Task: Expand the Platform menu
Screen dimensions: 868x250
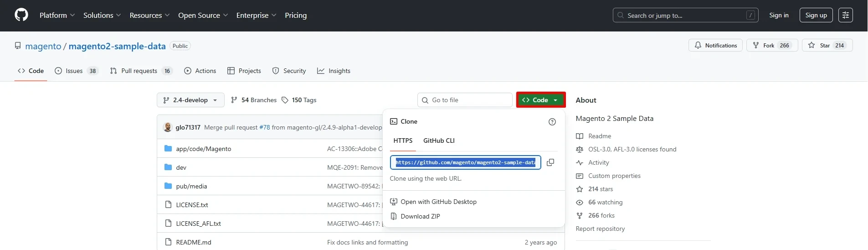Action: pos(57,15)
